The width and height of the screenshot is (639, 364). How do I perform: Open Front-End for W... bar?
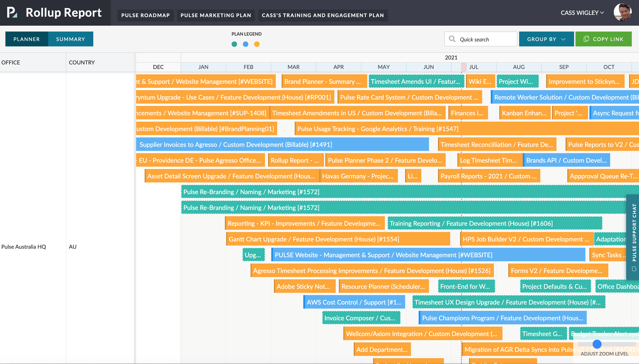[x=466, y=286]
